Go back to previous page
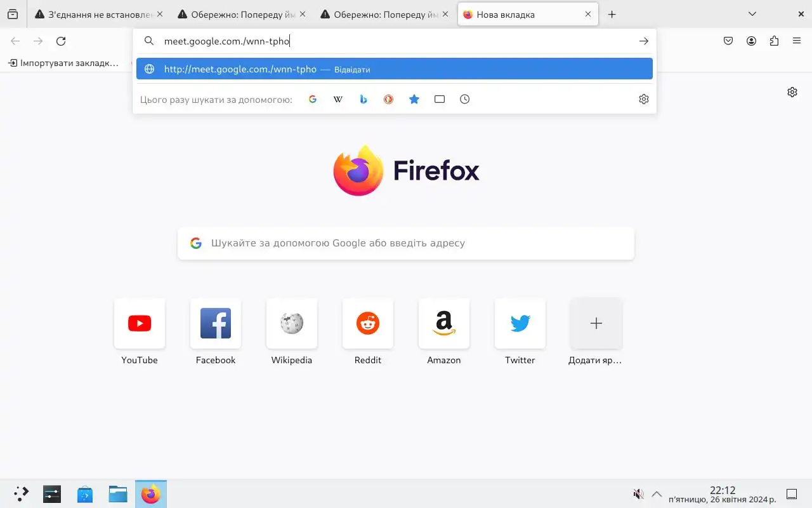The width and height of the screenshot is (812, 508). pyautogui.click(x=15, y=41)
